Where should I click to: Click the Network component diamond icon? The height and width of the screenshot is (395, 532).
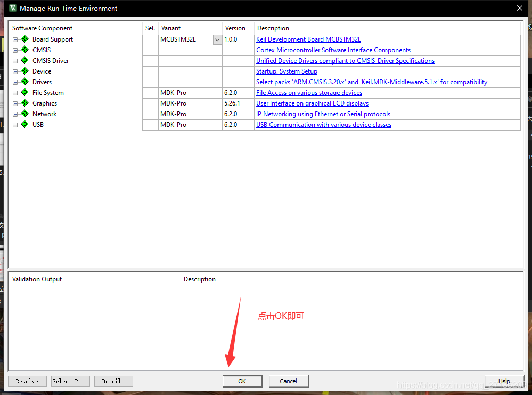tap(25, 114)
